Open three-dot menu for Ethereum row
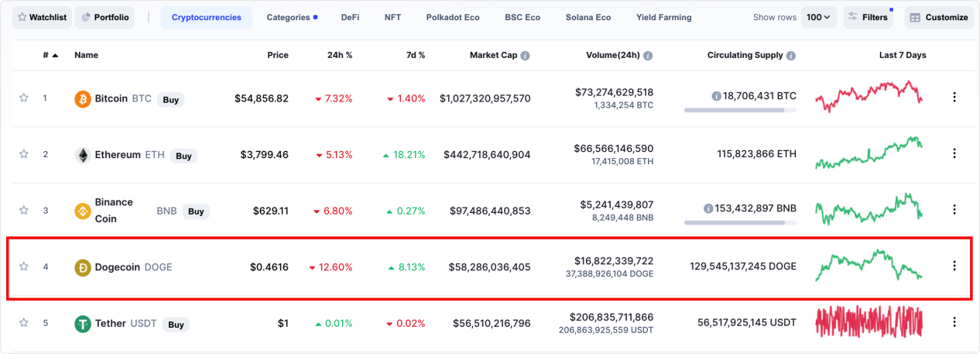Viewport: 980px width, 354px height. 954,153
